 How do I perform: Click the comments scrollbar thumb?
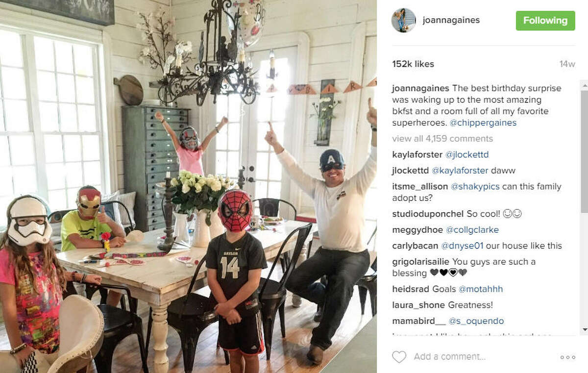click(x=584, y=147)
